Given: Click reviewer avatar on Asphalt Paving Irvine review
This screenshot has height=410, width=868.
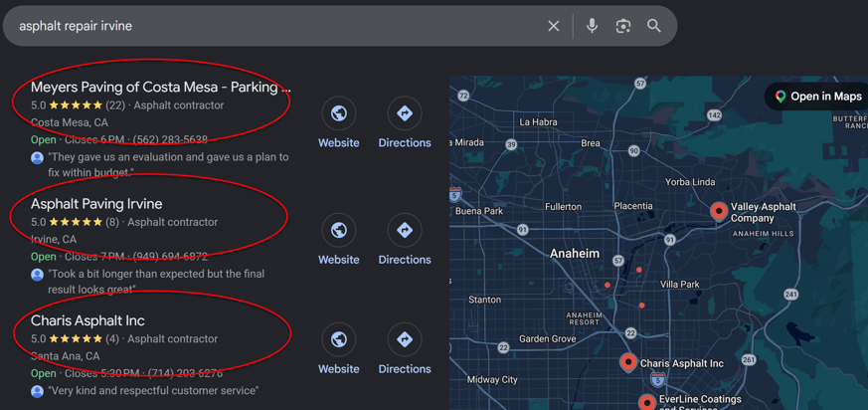Looking at the screenshot, I should click(x=37, y=275).
